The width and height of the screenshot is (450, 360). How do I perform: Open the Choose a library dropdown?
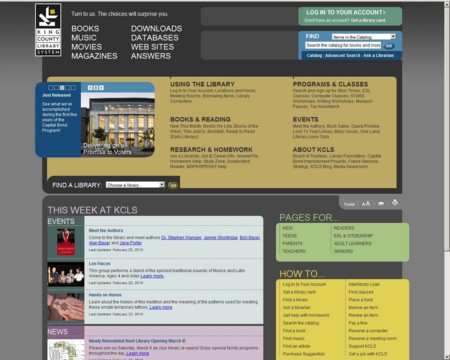click(x=135, y=185)
